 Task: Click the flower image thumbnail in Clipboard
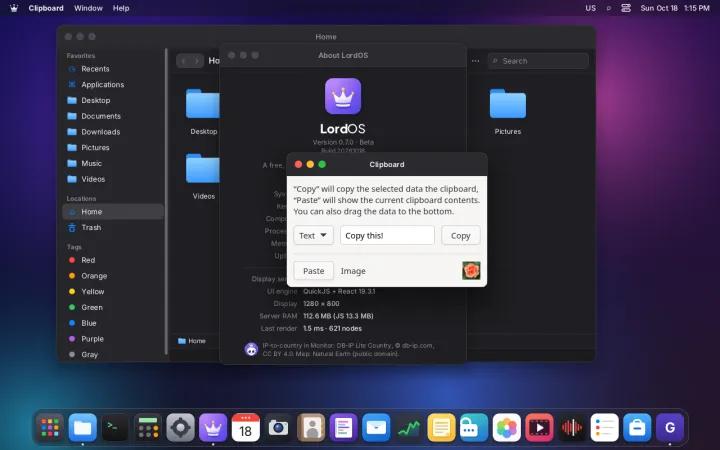click(x=471, y=270)
